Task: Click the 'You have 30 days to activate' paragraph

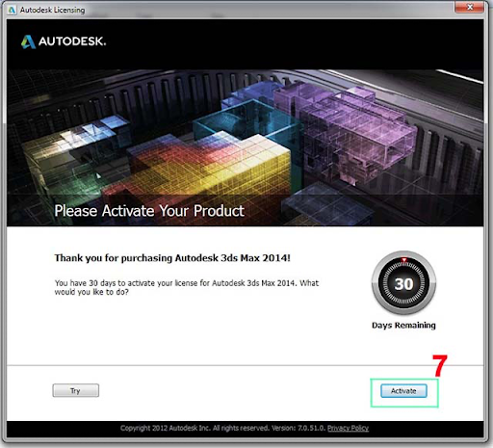Action: coord(187,287)
